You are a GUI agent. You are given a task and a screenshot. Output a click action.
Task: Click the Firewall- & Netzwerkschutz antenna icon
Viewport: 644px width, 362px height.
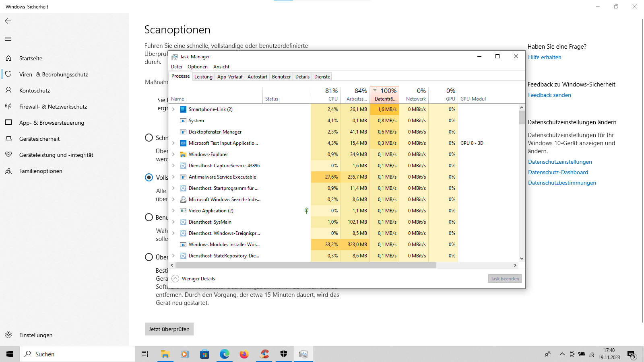coord(8,107)
